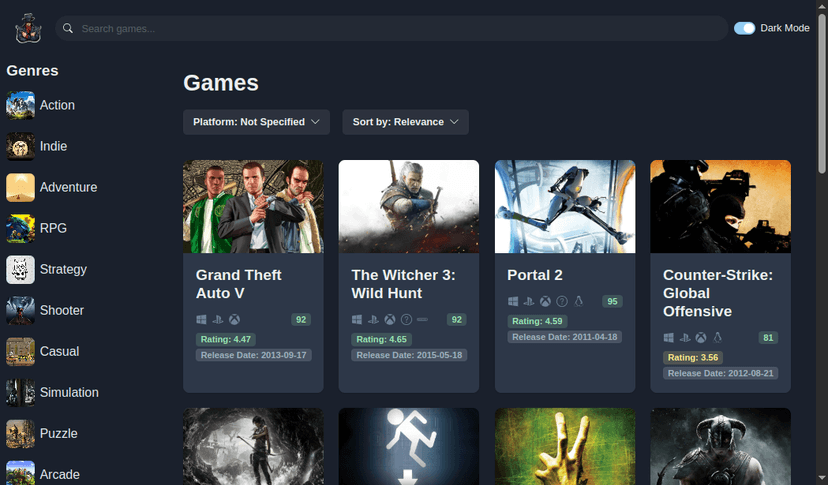
Task: Focus the Search games input field
Action: point(392,29)
